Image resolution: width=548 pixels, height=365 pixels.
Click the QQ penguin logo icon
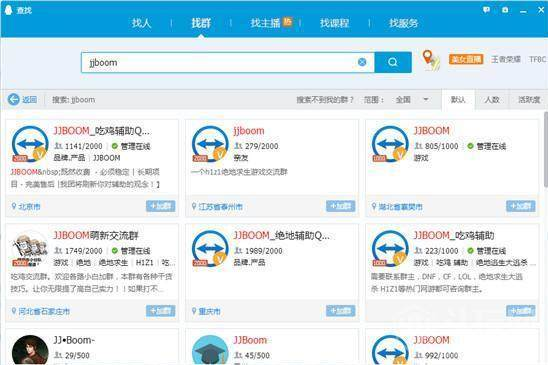point(8,9)
